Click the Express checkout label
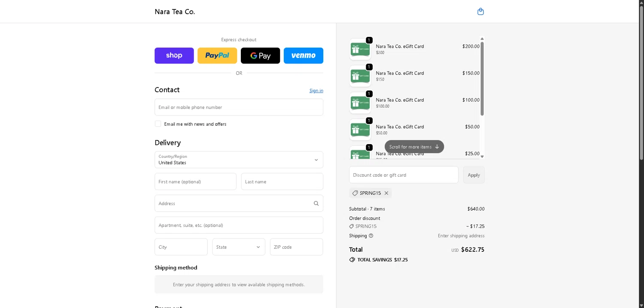Viewport: 644px width, 308px height. coord(239,39)
